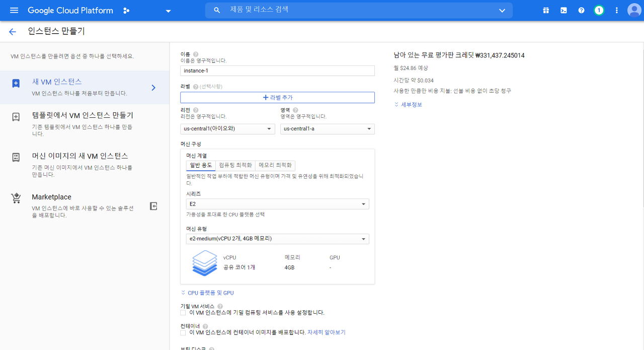Click the search magnifier icon

click(x=217, y=10)
